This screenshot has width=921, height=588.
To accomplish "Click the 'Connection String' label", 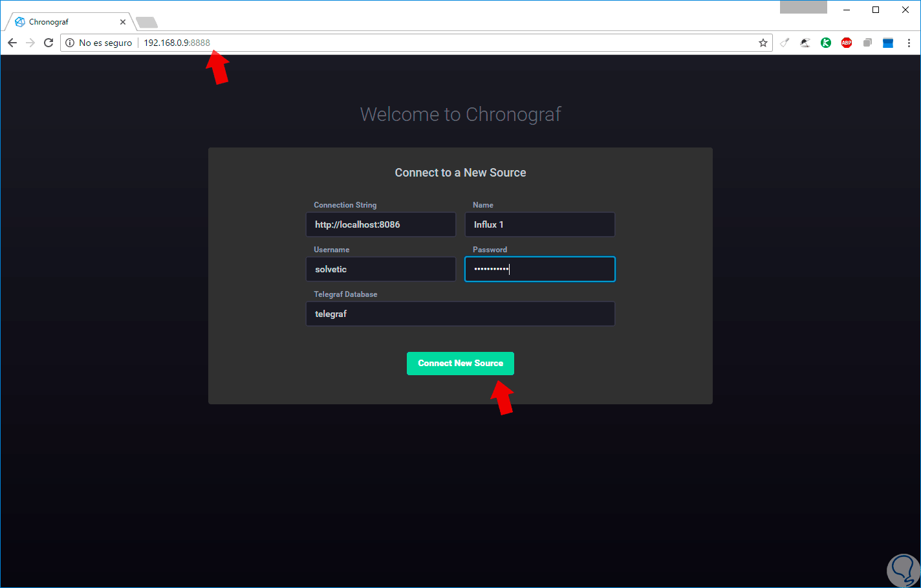I will [345, 205].
